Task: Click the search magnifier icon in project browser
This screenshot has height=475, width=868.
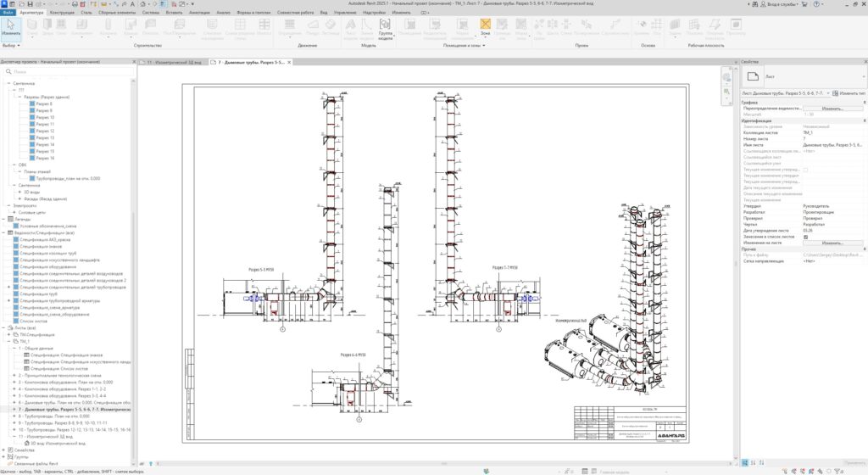Action: pos(8,72)
